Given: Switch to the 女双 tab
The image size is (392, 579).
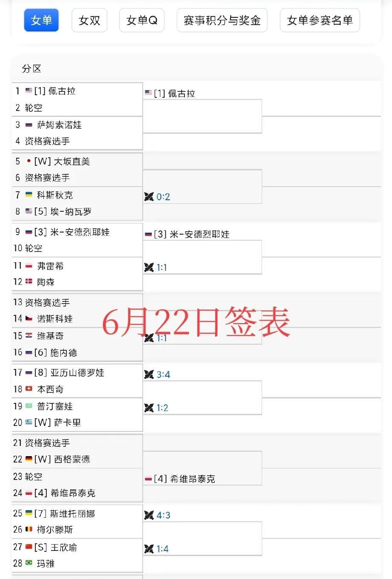Looking at the screenshot, I should coord(89,20).
